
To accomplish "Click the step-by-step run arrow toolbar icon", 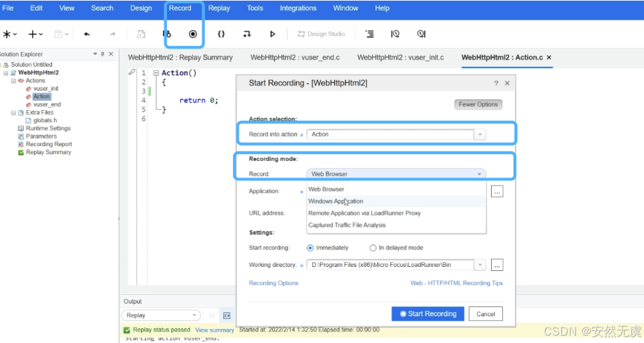I will [x=247, y=34].
